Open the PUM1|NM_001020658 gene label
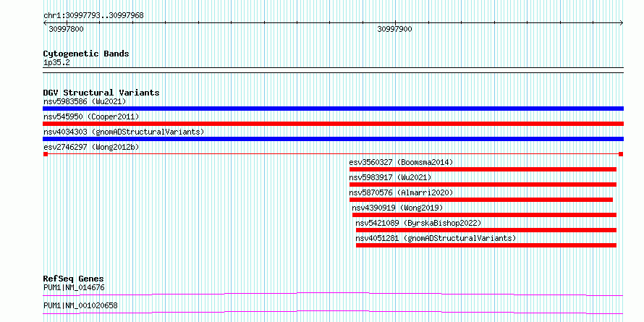 point(80,306)
